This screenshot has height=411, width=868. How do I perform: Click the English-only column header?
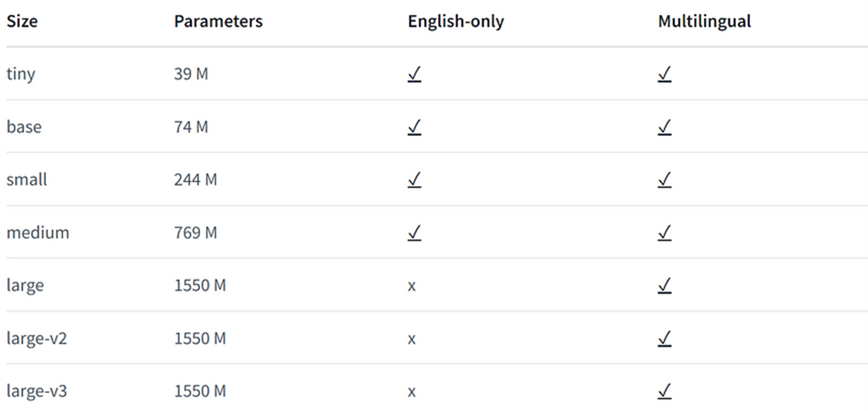(456, 21)
